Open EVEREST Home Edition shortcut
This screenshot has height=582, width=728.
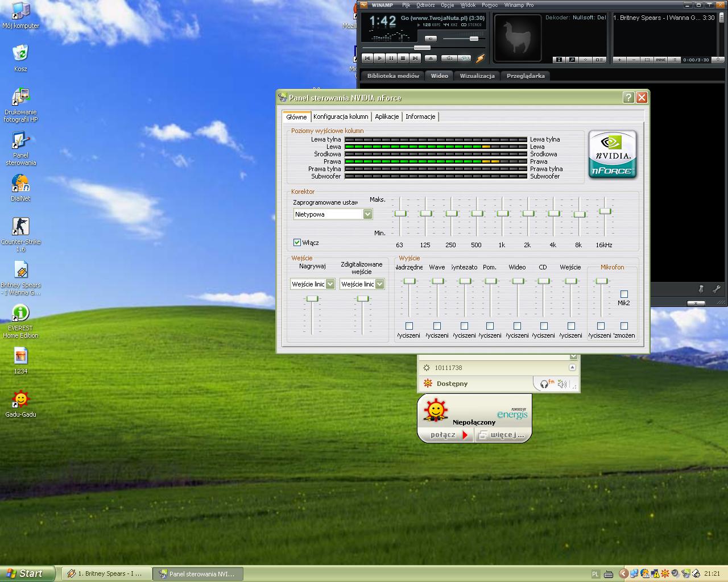pyautogui.click(x=20, y=321)
